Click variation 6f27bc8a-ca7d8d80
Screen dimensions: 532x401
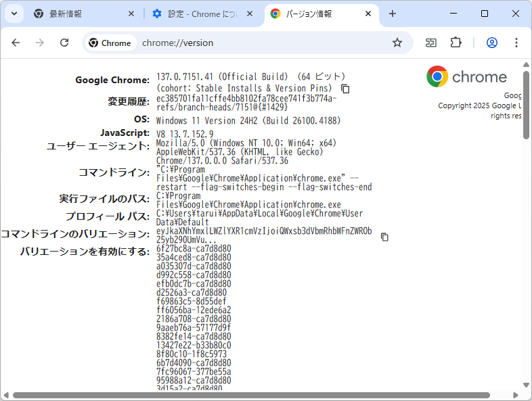(194, 248)
